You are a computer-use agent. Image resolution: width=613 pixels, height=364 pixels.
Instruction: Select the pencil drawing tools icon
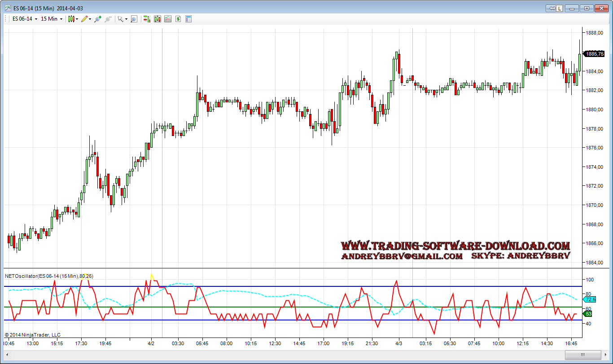pyautogui.click(x=86, y=19)
